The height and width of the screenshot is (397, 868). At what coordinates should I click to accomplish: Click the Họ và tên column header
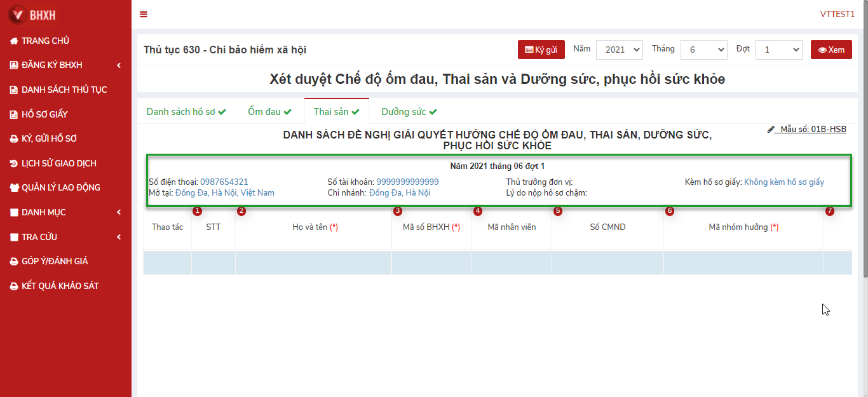(313, 227)
